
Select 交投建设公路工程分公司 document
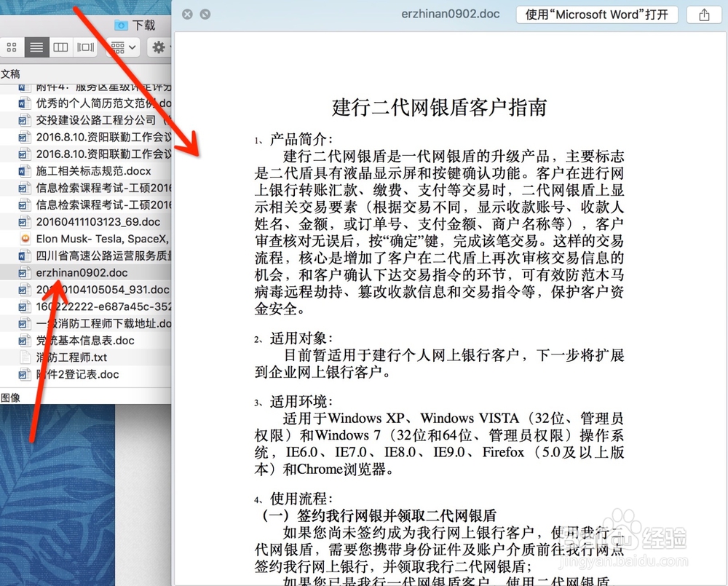coord(86,120)
